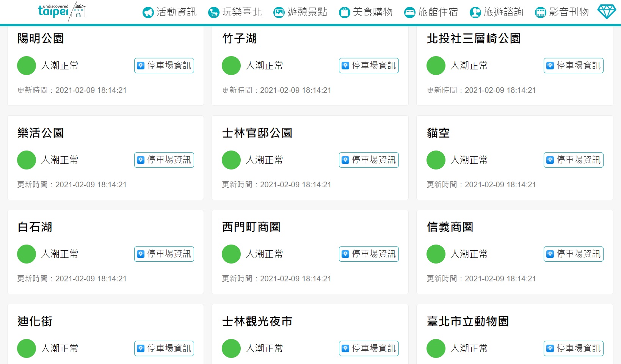Open 停車場資訊 for 信義商圈
The width and height of the screenshot is (621, 364).
pyautogui.click(x=574, y=254)
